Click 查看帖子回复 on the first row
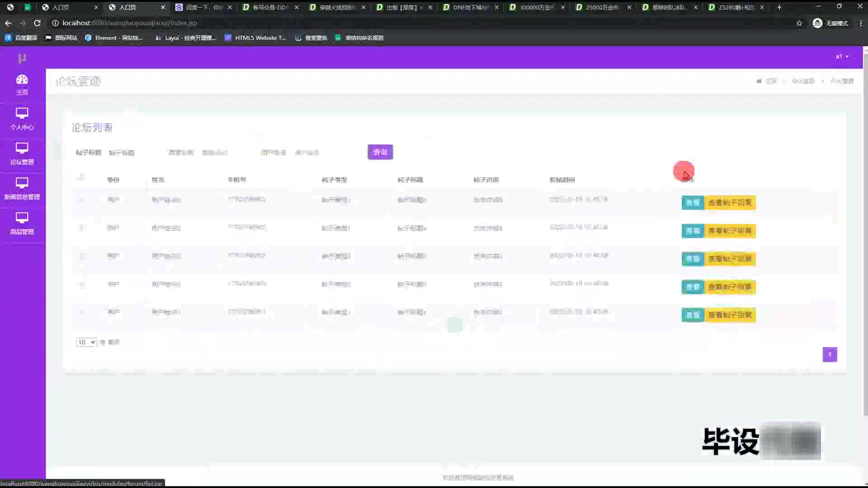Image resolution: width=868 pixels, height=488 pixels. [730, 202]
